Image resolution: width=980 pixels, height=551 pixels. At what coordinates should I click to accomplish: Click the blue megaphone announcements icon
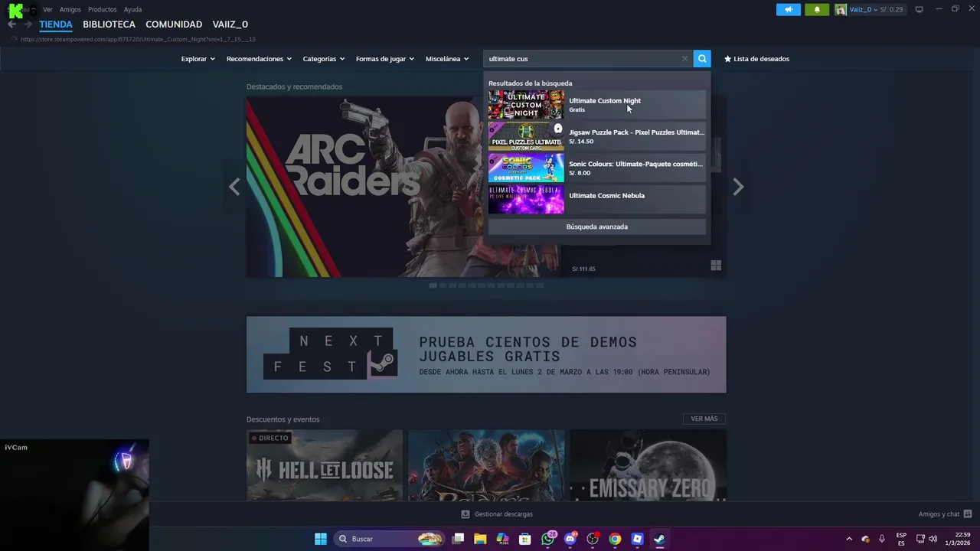coord(788,9)
